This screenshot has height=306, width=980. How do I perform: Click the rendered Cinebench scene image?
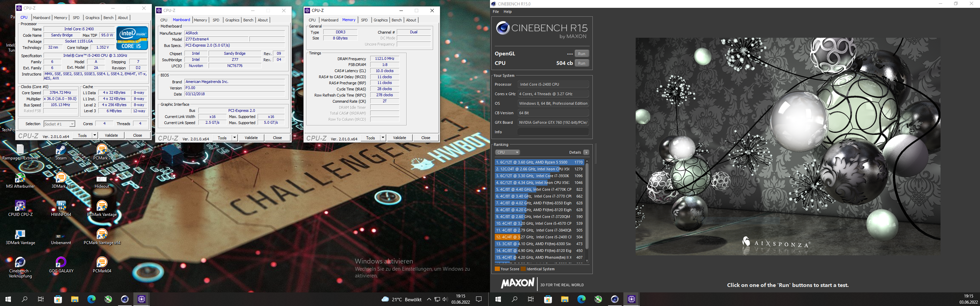point(788,146)
